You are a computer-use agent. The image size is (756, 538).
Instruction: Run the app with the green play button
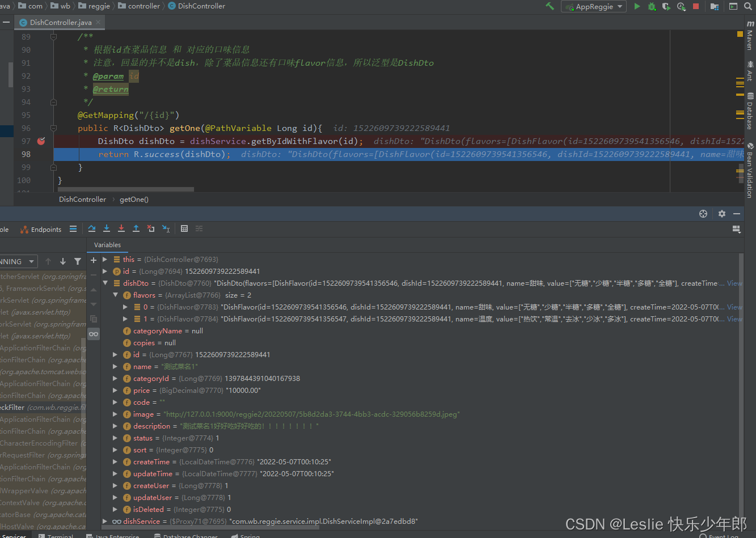[x=637, y=6]
